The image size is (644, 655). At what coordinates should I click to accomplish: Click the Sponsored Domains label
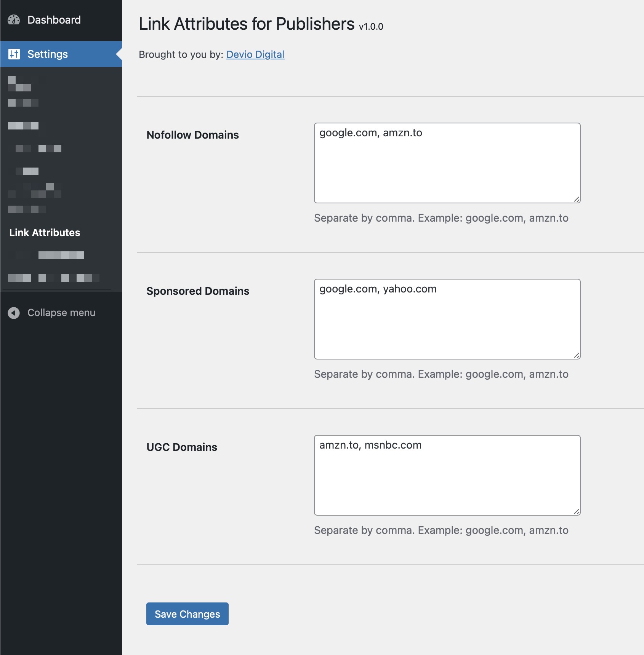198,291
